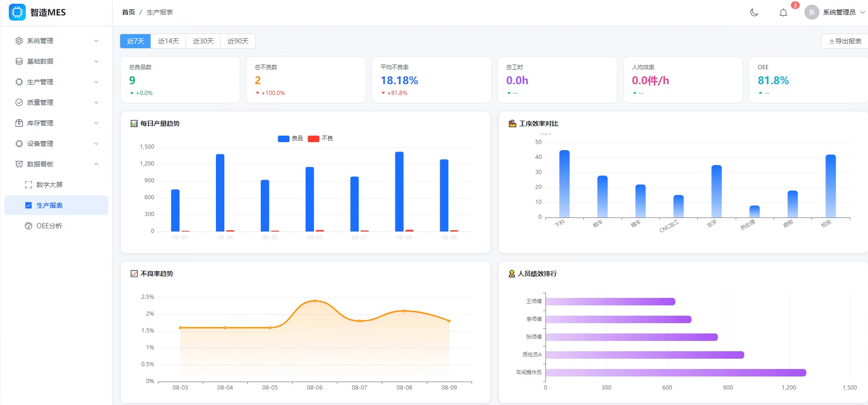Expand the 基础数据 menu chevron
This screenshot has height=405, width=868.
(x=96, y=61)
